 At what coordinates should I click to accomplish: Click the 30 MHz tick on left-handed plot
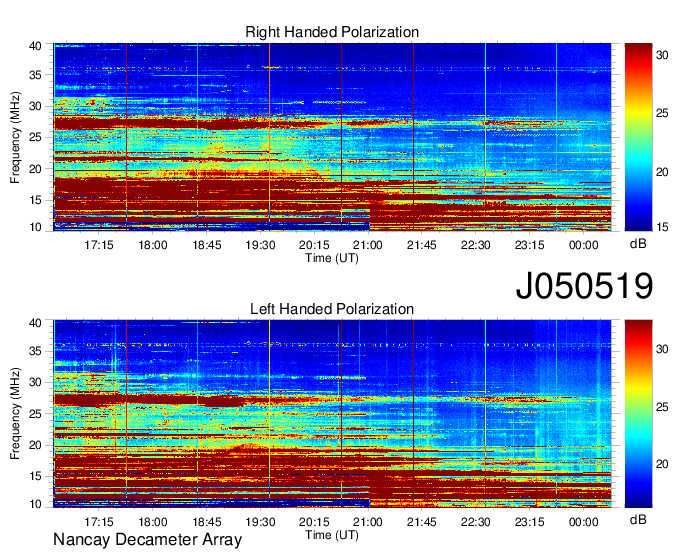pos(35,382)
